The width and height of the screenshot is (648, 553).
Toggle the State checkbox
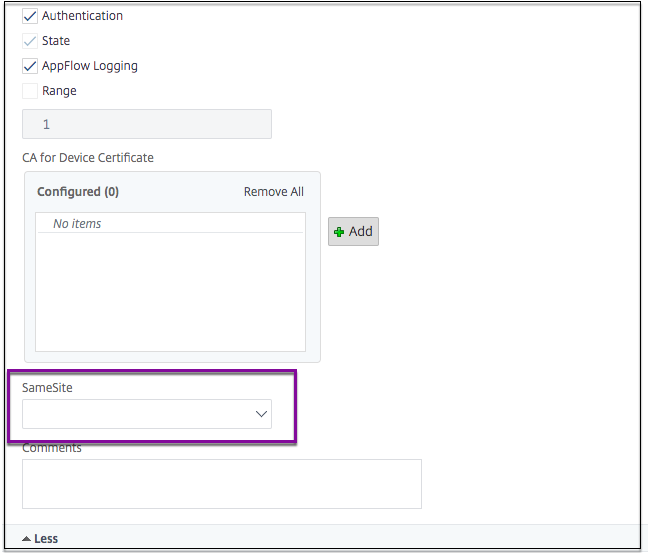coord(30,41)
